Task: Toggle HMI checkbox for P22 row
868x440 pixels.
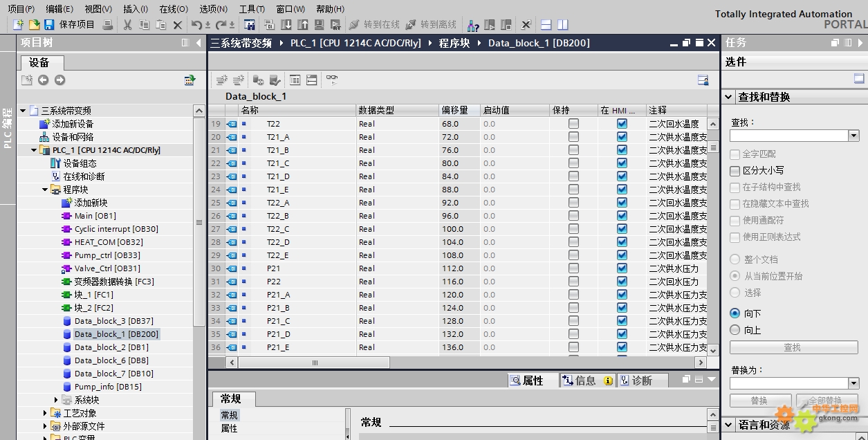Action: pos(622,282)
